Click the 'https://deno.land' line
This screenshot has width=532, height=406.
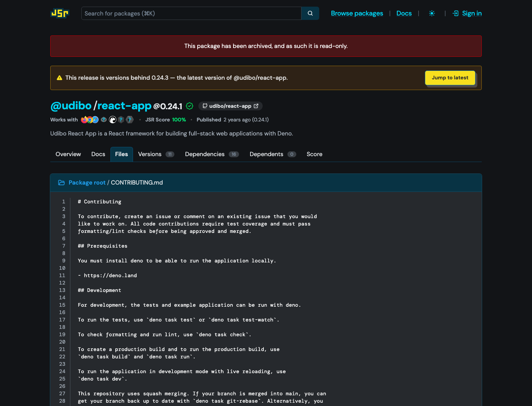108,275
